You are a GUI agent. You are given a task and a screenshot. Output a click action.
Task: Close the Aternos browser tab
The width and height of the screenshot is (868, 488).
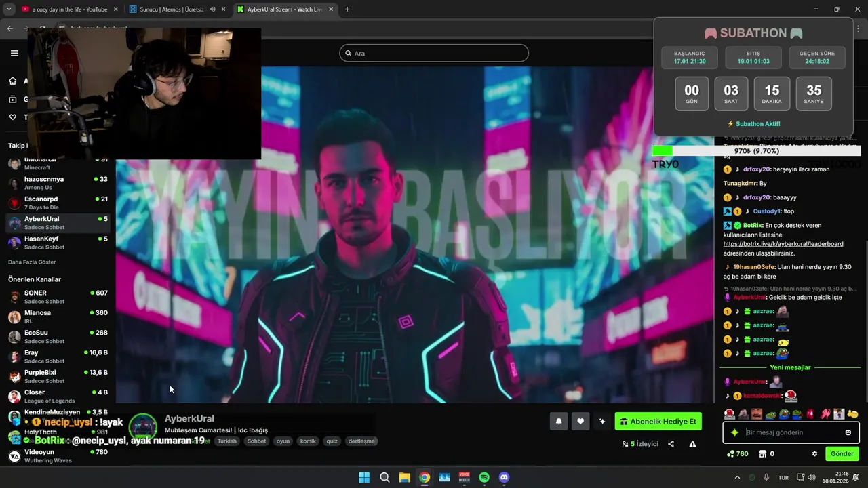223,9
